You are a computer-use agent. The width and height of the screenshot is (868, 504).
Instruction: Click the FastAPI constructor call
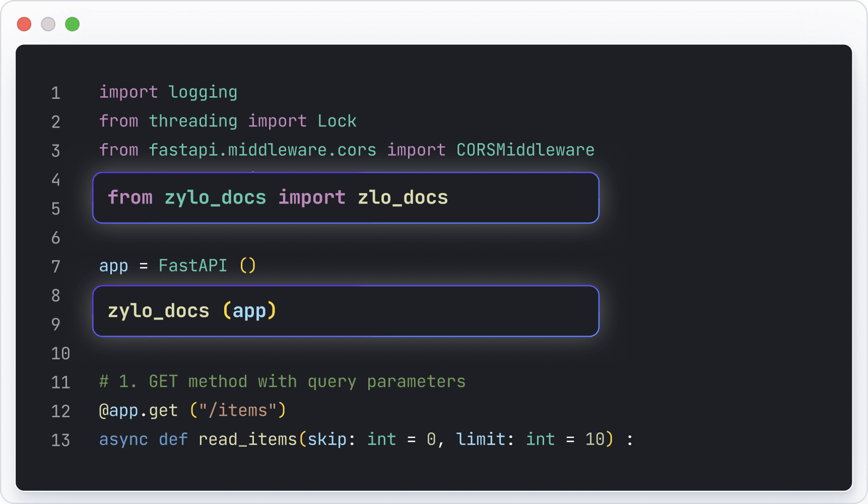coord(192,266)
